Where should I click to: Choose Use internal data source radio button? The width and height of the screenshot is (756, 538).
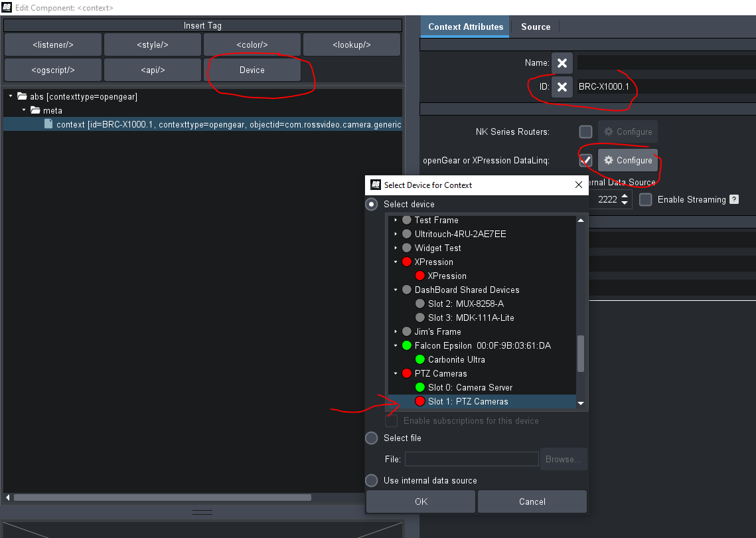coord(371,481)
